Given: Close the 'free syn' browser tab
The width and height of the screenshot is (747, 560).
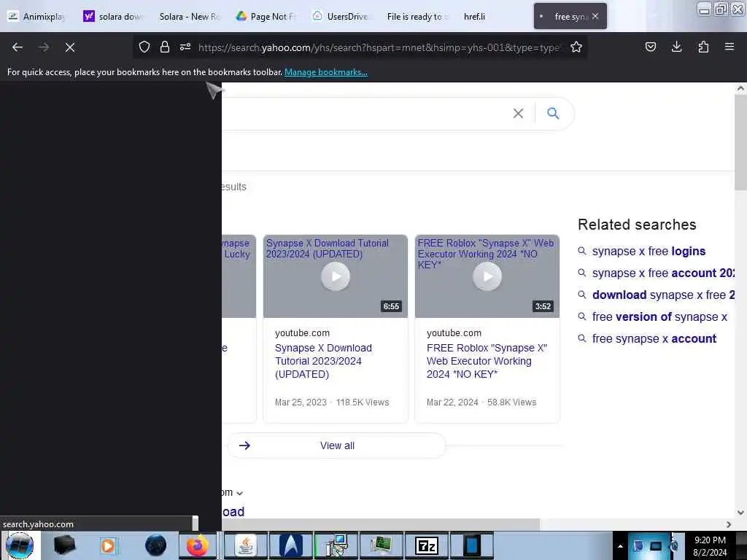Looking at the screenshot, I should tap(595, 16).
